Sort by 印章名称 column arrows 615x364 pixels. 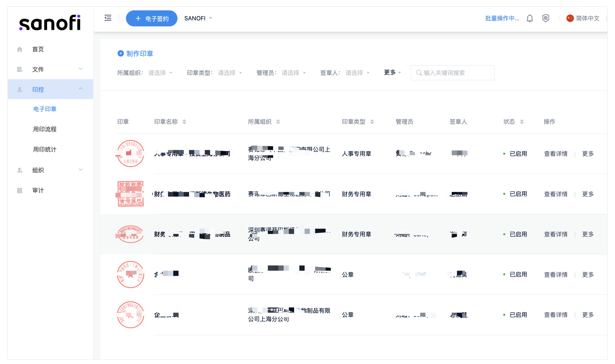tap(184, 122)
